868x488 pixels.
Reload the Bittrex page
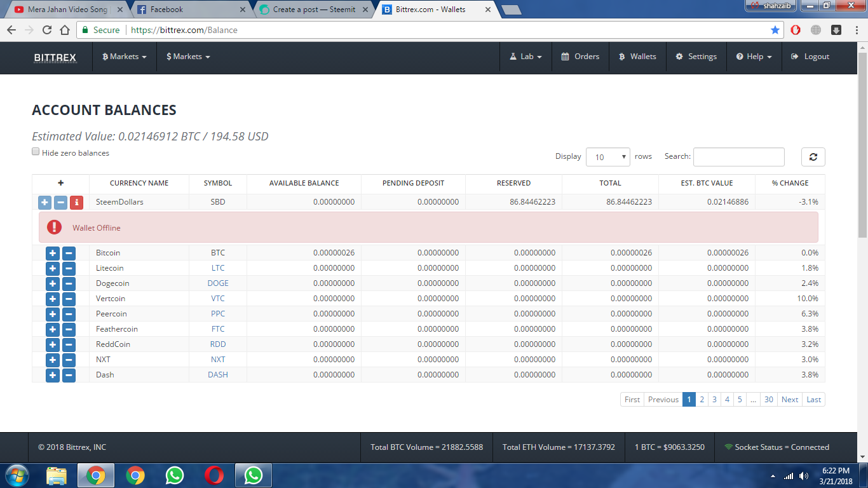pyautogui.click(x=47, y=30)
